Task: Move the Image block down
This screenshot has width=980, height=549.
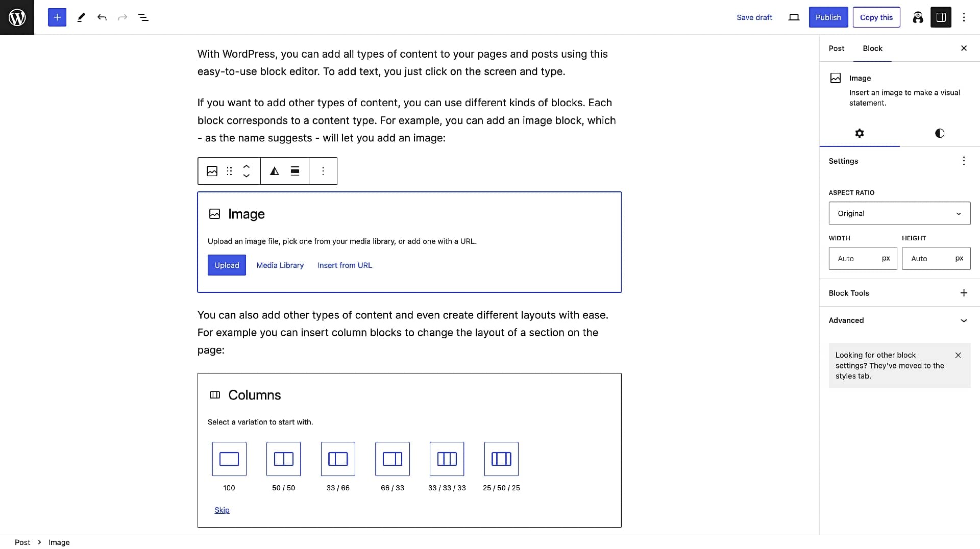Action: click(247, 176)
